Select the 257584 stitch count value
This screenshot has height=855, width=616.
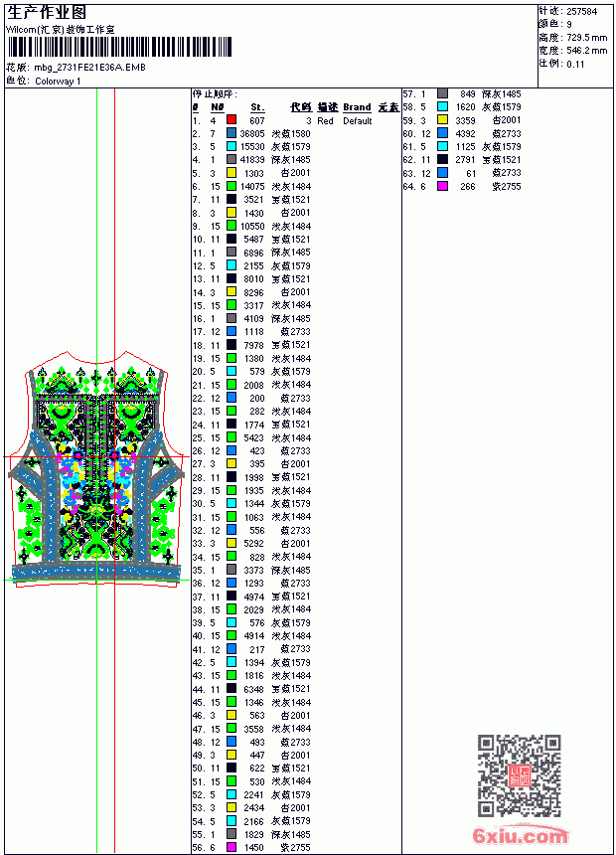pos(581,12)
